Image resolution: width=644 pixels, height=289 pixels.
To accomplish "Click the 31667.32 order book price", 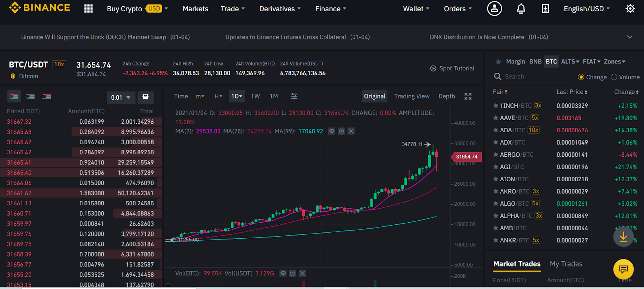I will pyautogui.click(x=19, y=121).
